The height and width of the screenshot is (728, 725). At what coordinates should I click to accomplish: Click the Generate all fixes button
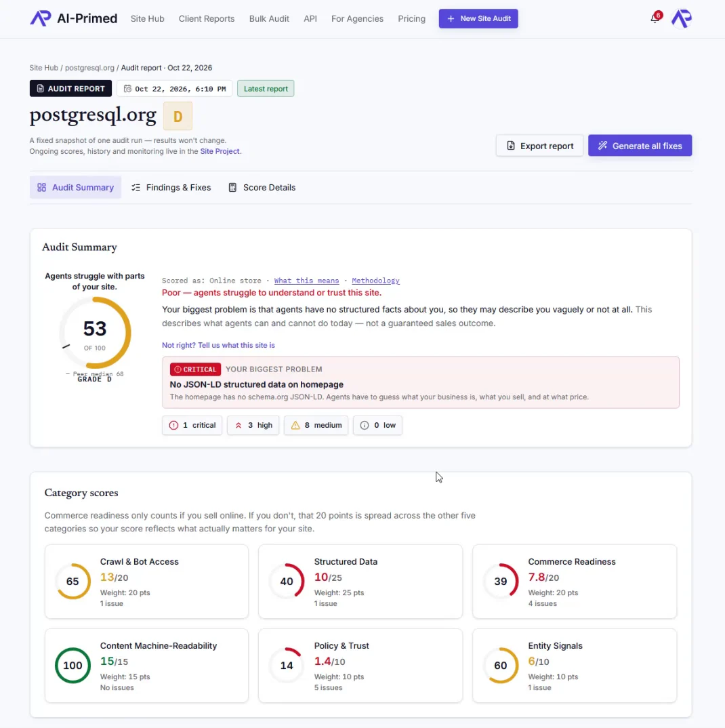click(x=640, y=146)
